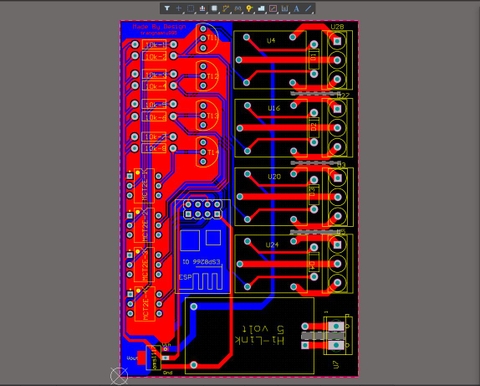This screenshot has height=386, width=480.
Task: Select the U4 relay designator
Action: coord(271,41)
